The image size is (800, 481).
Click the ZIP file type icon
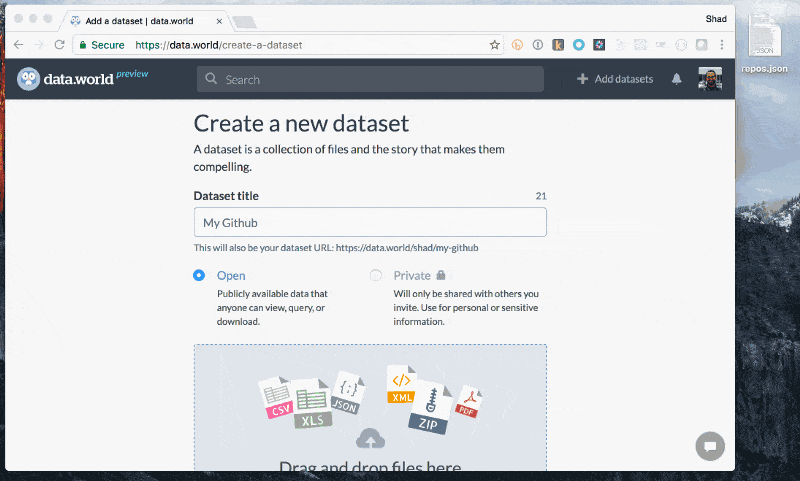tap(430, 408)
